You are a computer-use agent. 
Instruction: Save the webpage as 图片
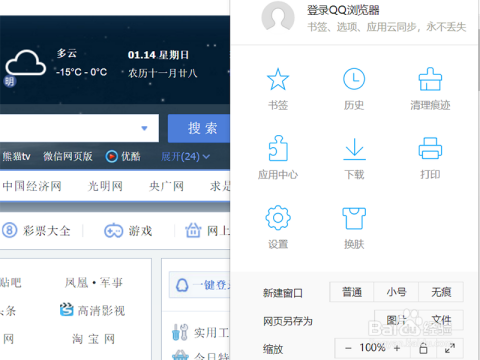click(396, 320)
